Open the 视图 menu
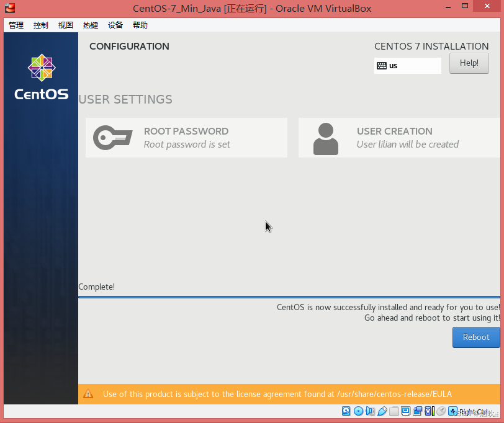Screen dimensions: 504x423 [66, 25]
